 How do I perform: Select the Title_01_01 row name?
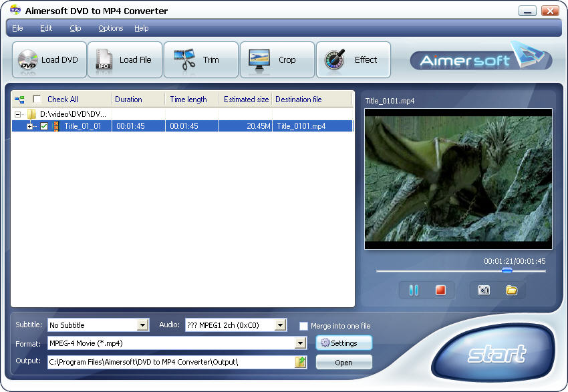[83, 126]
